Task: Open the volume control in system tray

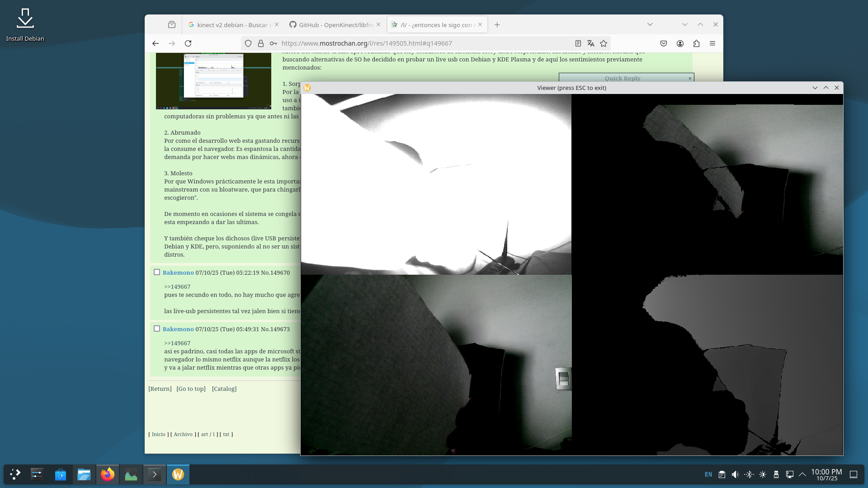Action: pyautogui.click(x=735, y=474)
